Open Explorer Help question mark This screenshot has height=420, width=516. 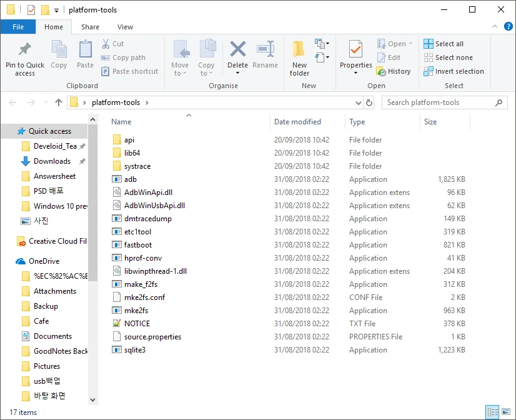coord(508,26)
